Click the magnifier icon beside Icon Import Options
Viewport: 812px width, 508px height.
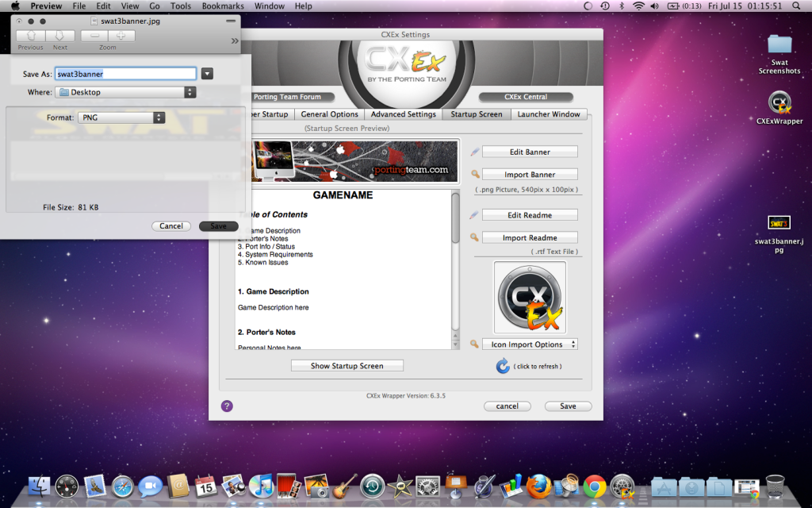[474, 344]
